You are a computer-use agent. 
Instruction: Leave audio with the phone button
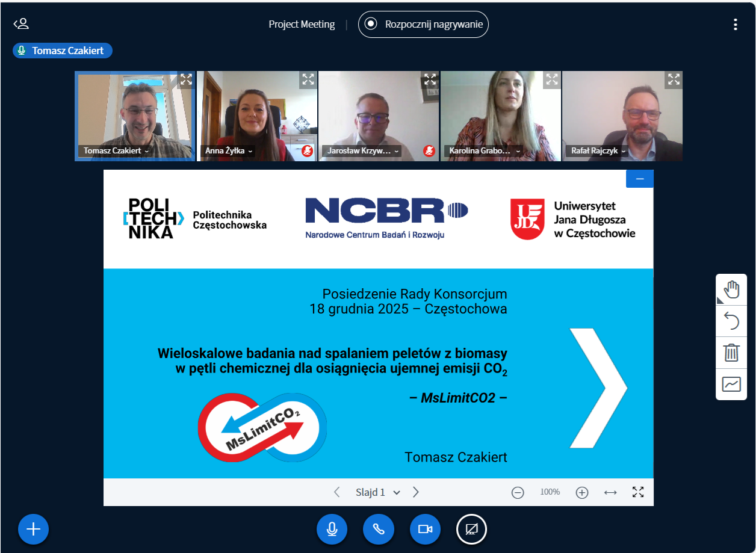click(x=379, y=529)
